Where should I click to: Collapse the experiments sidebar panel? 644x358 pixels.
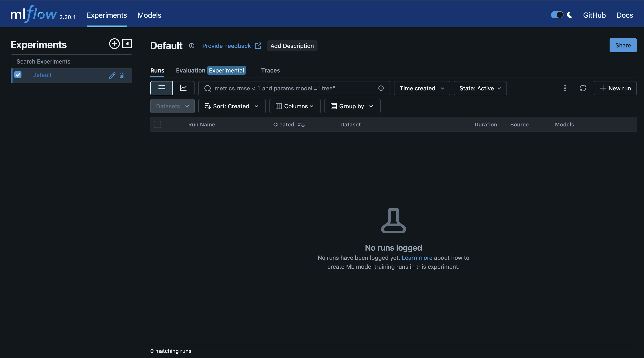click(127, 44)
